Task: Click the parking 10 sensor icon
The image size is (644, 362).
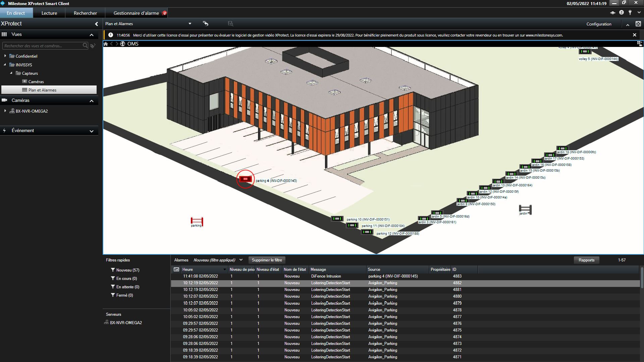Action: 337,219
